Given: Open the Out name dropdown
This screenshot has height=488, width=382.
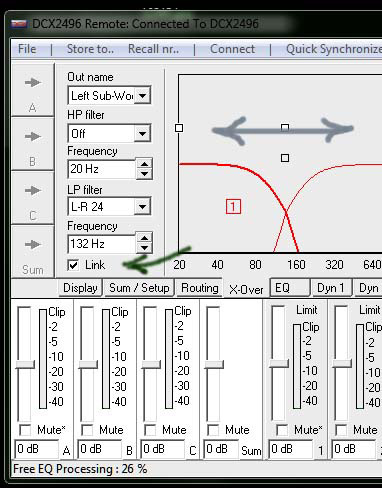Looking at the screenshot, I should [143, 96].
